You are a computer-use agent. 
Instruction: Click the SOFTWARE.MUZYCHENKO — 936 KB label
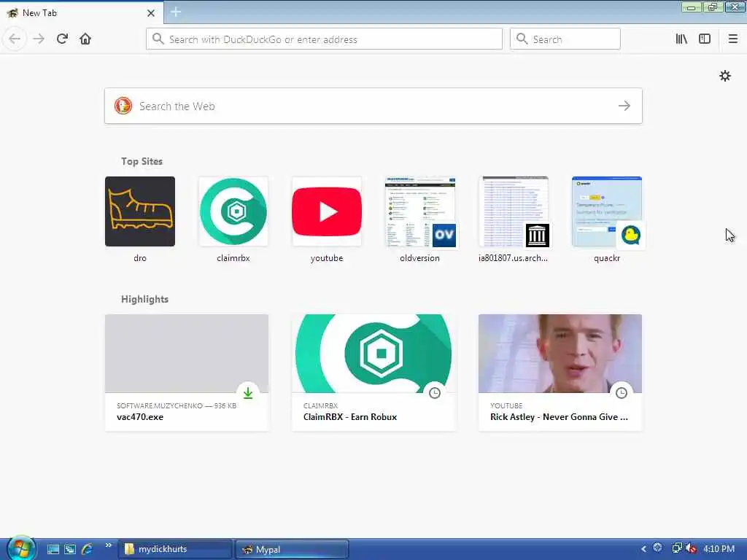point(177,405)
